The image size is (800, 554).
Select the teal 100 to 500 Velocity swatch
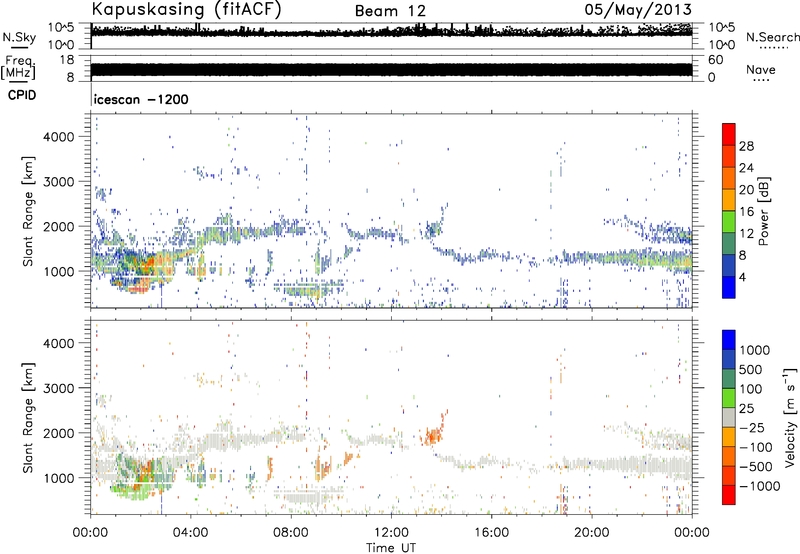pyautogui.click(x=729, y=379)
